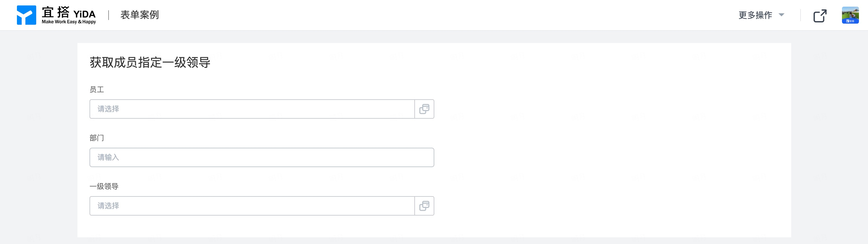The image size is (868, 244).
Task: Click the divider line before 表单案例
Action: 109,15
